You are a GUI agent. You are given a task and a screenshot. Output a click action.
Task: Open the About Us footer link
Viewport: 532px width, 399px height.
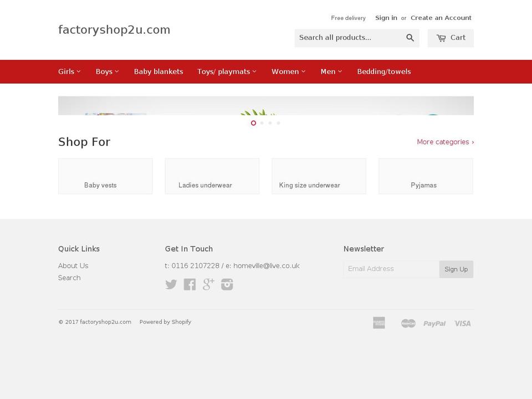73,265
